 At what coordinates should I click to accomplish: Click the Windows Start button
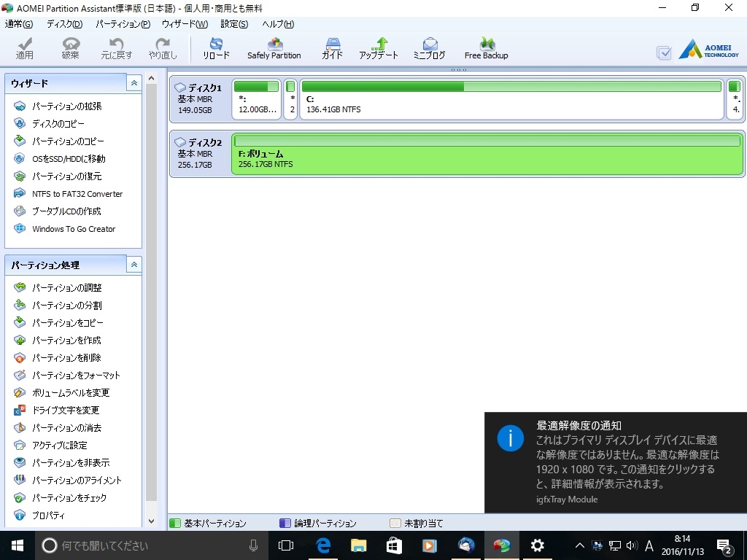point(18,545)
